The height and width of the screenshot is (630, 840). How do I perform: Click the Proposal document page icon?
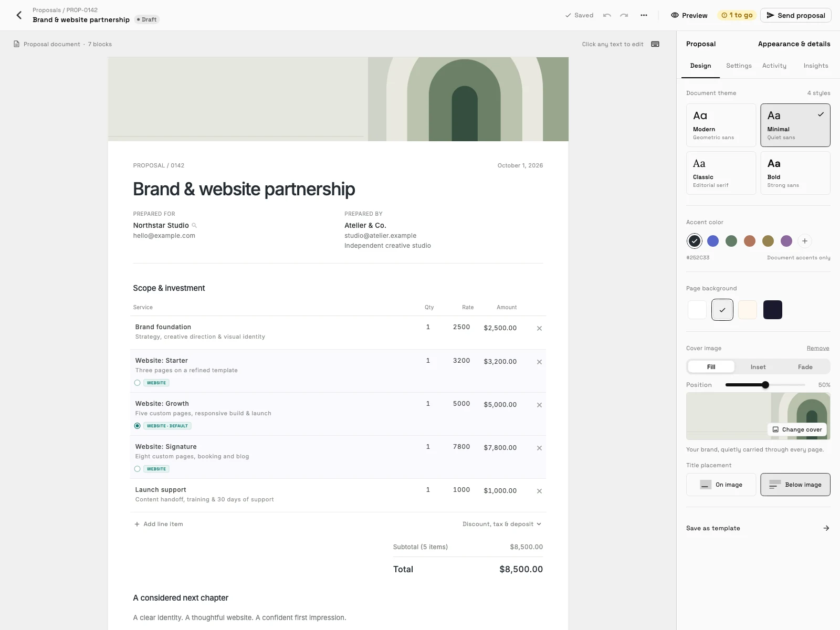click(17, 44)
